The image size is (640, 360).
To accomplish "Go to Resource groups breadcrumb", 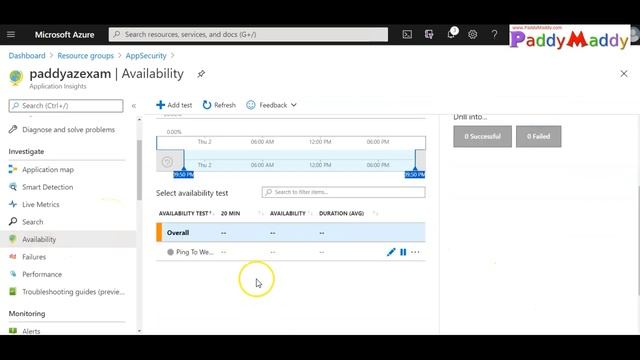I will click(x=85, y=56).
